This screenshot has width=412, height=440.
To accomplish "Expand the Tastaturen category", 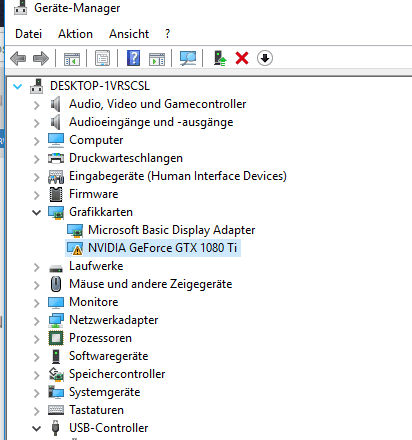I will [36, 411].
